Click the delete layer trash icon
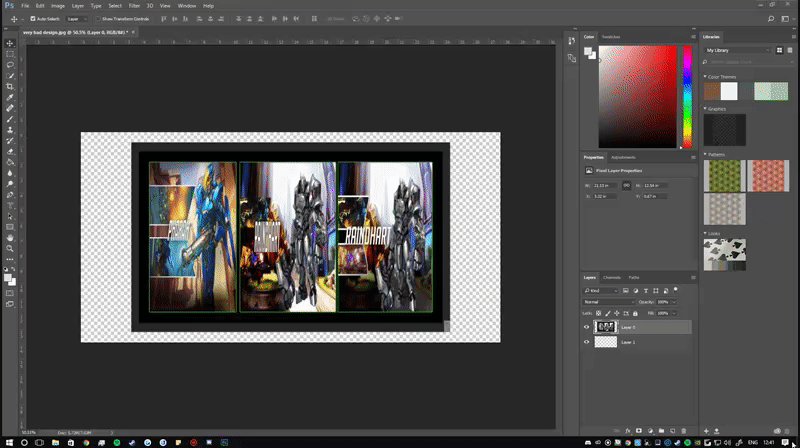 [x=684, y=430]
